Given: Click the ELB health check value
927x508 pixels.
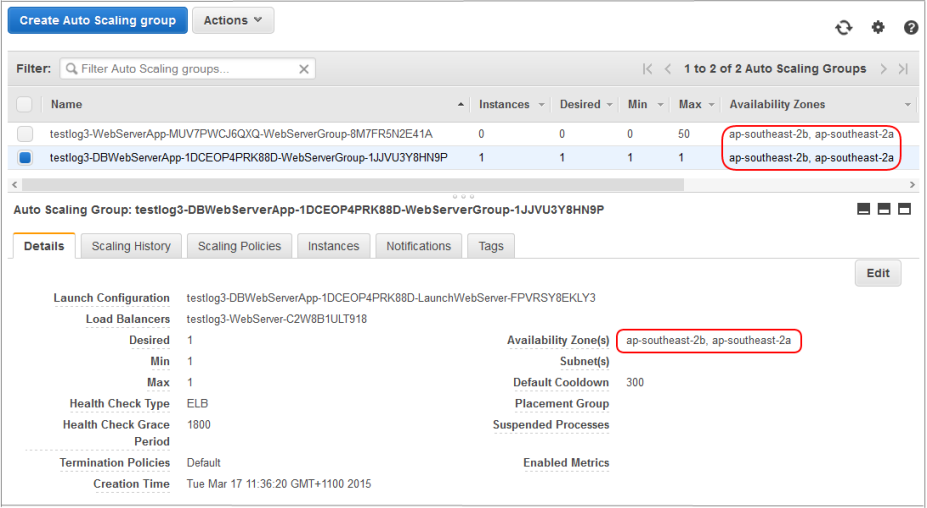Looking at the screenshot, I should (197, 404).
